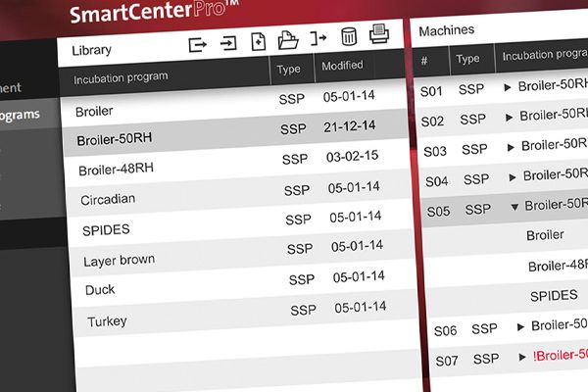Choose the SPIDES program in Library list

click(x=108, y=229)
